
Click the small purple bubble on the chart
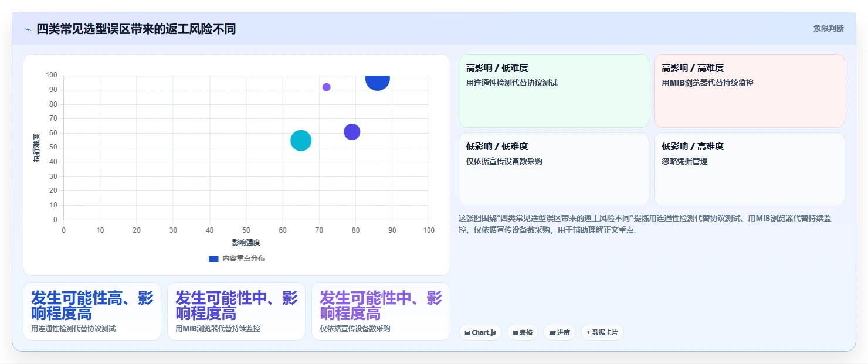pyautogui.click(x=327, y=87)
